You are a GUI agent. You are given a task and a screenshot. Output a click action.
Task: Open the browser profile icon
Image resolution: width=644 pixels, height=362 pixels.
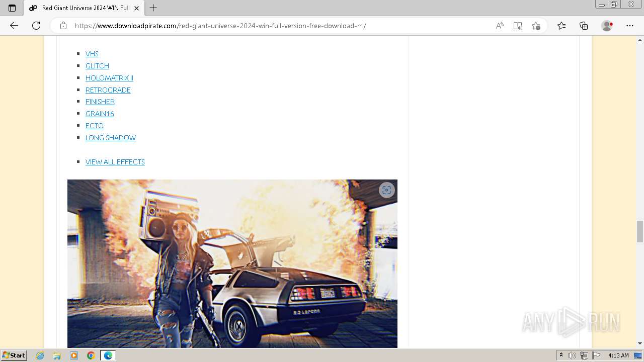tap(607, 26)
